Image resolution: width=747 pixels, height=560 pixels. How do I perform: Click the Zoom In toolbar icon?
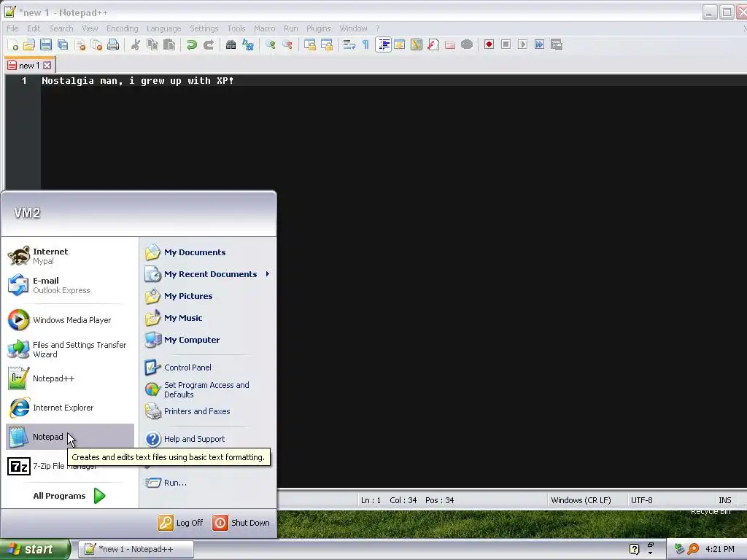[x=270, y=44]
